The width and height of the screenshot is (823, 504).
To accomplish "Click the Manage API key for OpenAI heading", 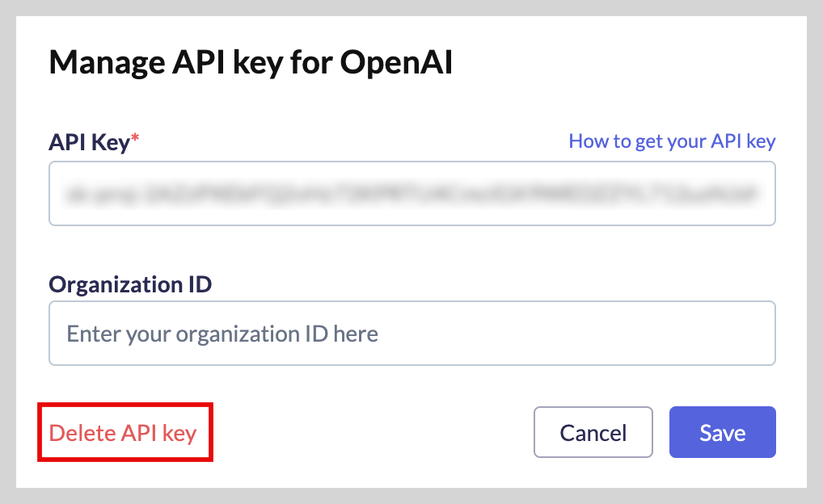I will (251, 63).
